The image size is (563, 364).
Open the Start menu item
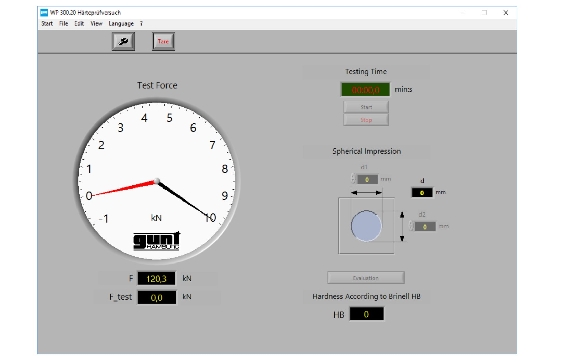click(47, 24)
